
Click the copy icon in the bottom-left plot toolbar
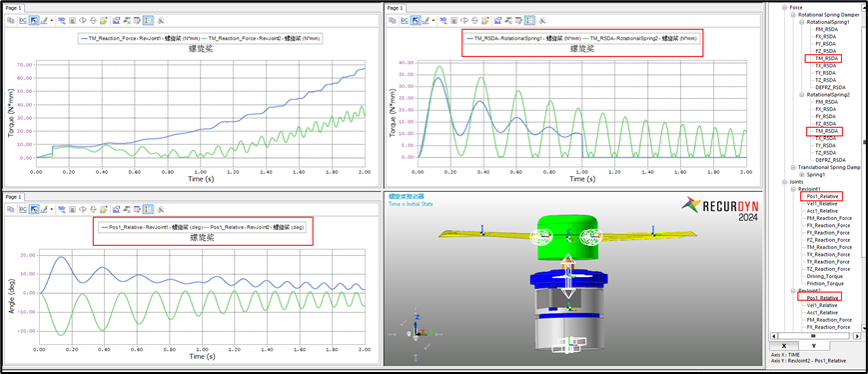11,209
